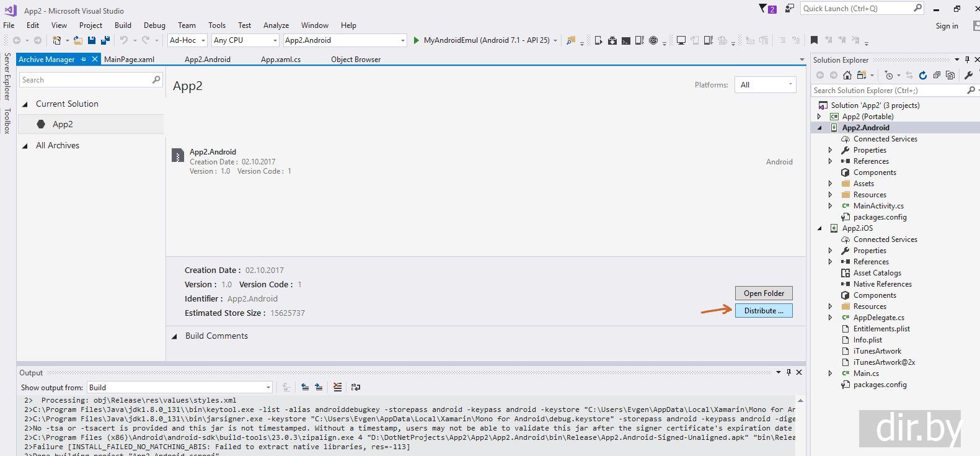This screenshot has width=980, height=456.
Task: Expand the Build Comments section
Action: 174,336
